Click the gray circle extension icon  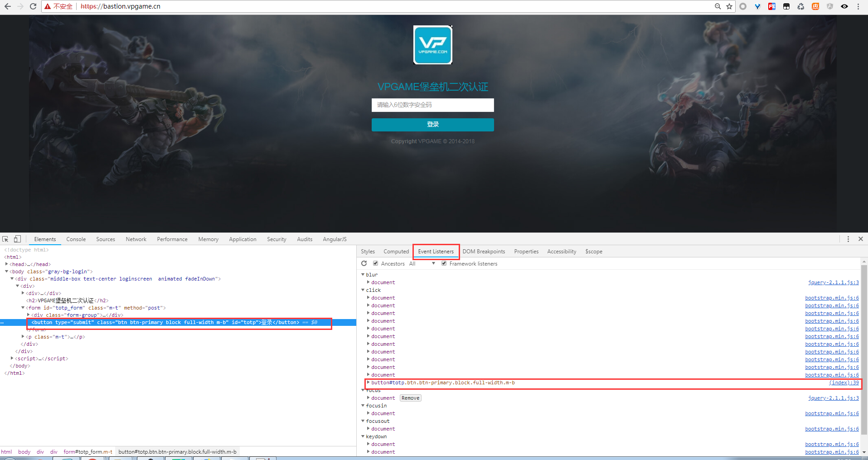(x=743, y=6)
